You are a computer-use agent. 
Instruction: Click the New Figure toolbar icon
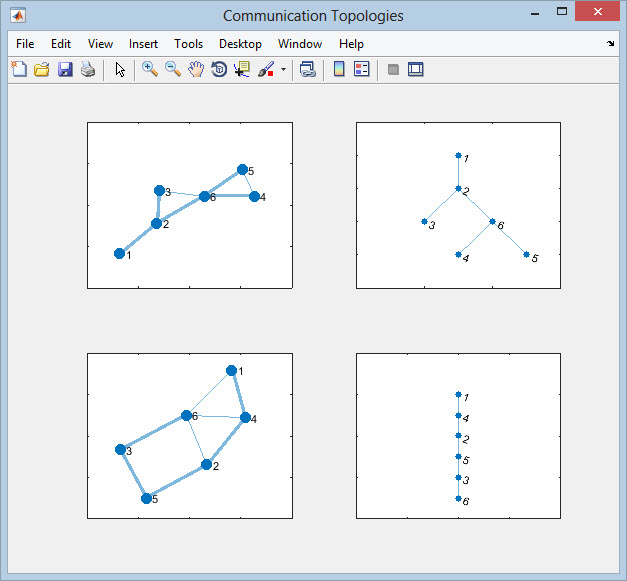(x=19, y=69)
